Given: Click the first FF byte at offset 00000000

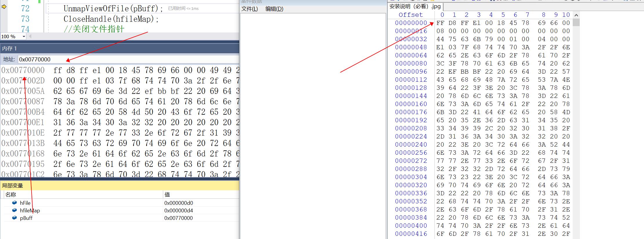Looking at the screenshot, I should click(440, 23).
